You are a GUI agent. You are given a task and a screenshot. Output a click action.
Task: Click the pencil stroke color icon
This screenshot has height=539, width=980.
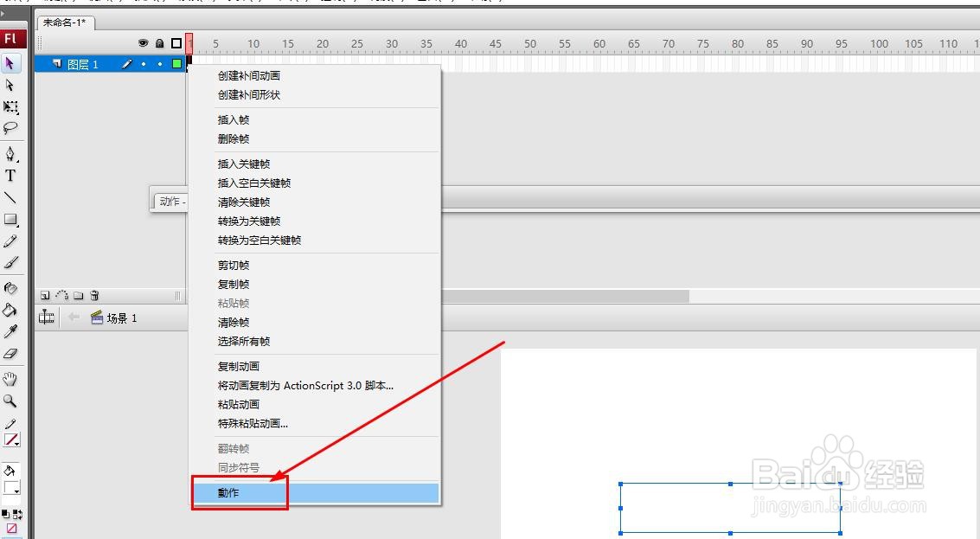10,425
